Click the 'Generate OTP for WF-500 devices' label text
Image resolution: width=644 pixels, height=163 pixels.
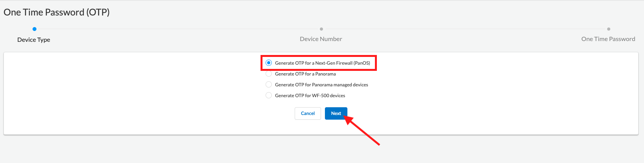tap(310, 96)
